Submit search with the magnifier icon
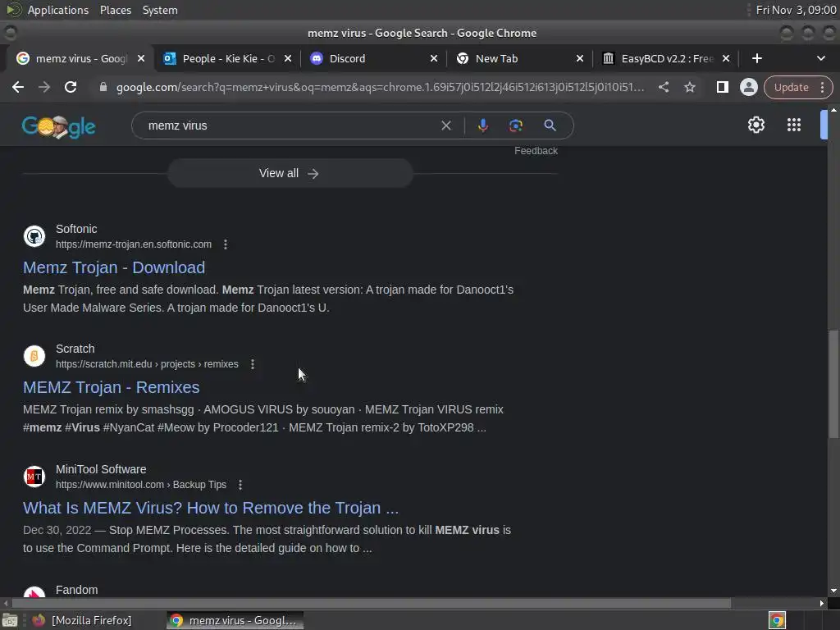The width and height of the screenshot is (840, 630). pos(550,126)
